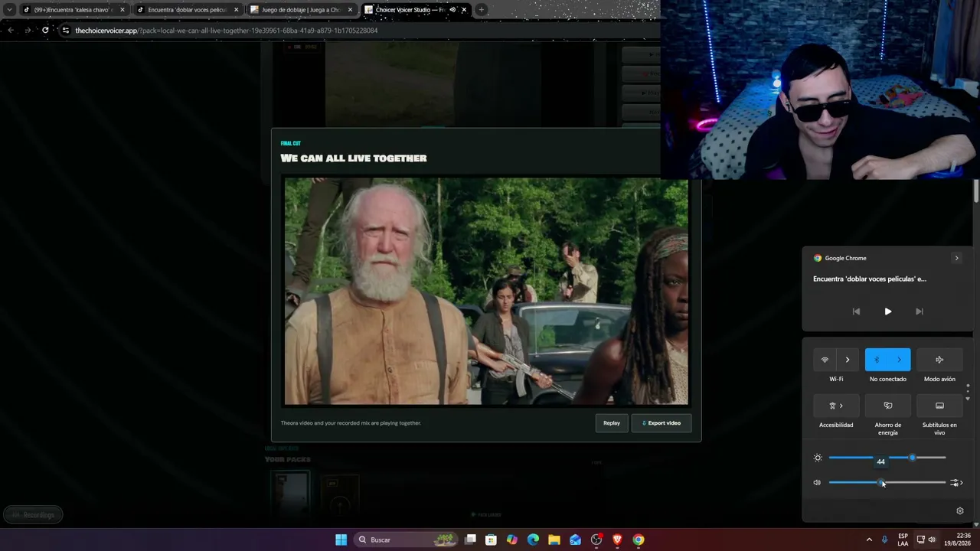
Task: Open the Accesibilidad options
Action: [x=836, y=406]
